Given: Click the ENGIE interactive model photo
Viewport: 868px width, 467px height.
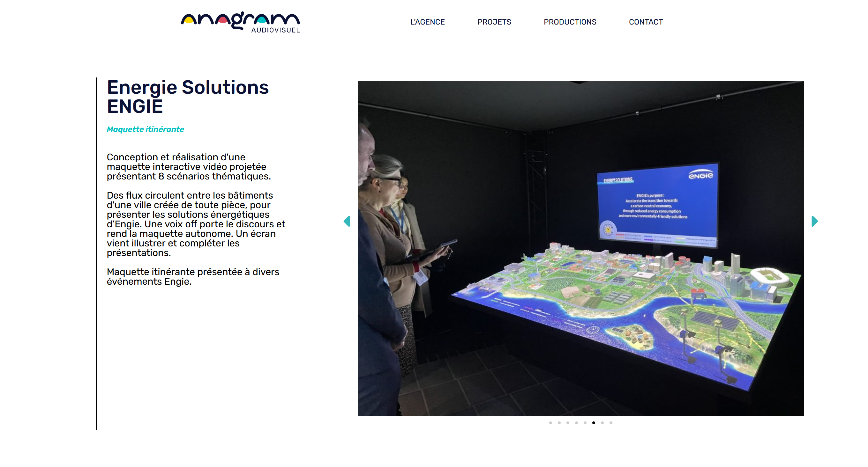Looking at the screenshot, I should (580, 248).
